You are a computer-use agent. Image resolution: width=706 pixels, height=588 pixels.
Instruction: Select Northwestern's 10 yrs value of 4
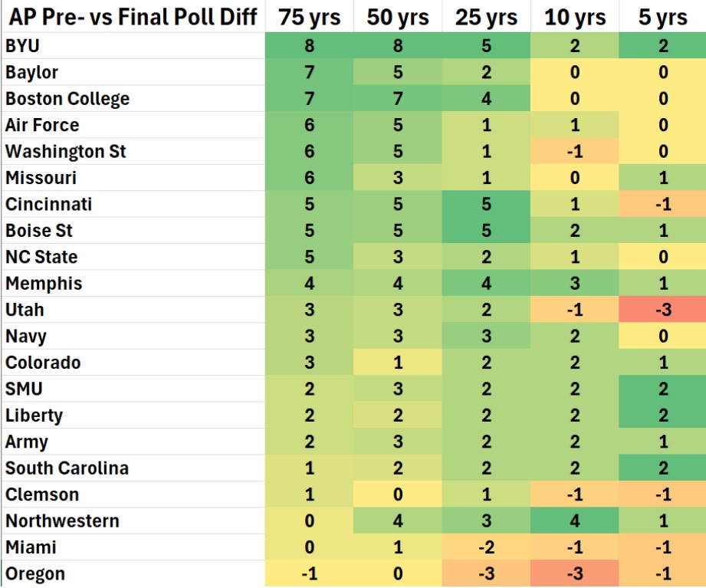coord(574,521)
